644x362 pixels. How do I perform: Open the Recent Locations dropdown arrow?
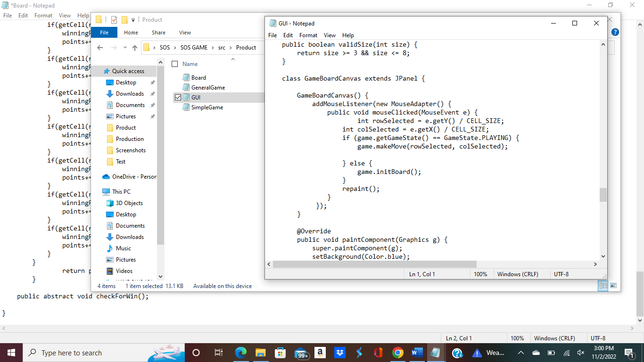[x=125, y=47]
